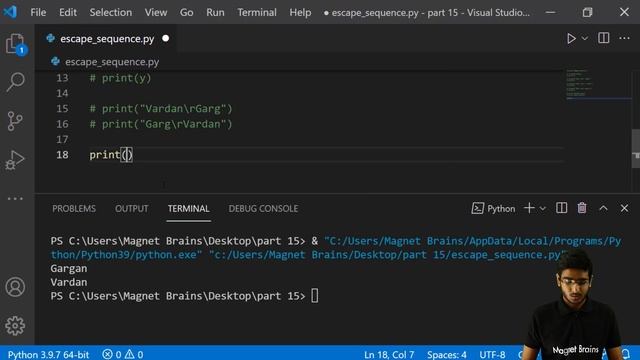Image resolution: width=640 pixels, height=360 pixels.
Task: Click 'Gargan' output in terminal
Action: [69, 269]
